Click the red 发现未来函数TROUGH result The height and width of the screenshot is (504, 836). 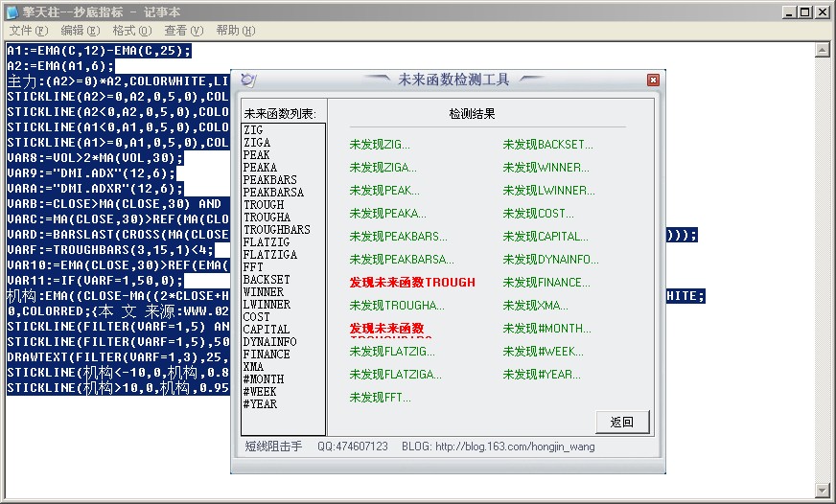(412, 283)
